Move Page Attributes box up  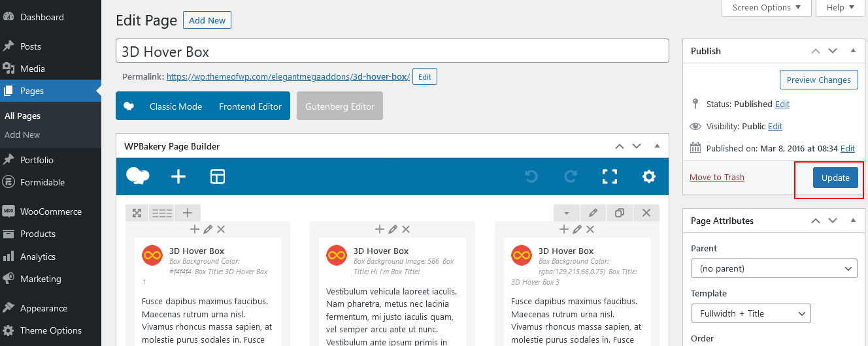(816, 221)
